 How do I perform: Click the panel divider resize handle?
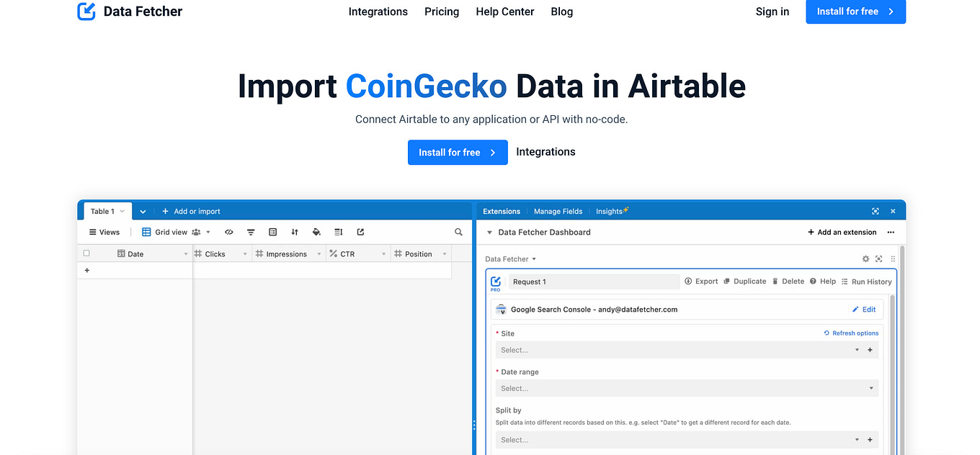(x=474, y=425)
